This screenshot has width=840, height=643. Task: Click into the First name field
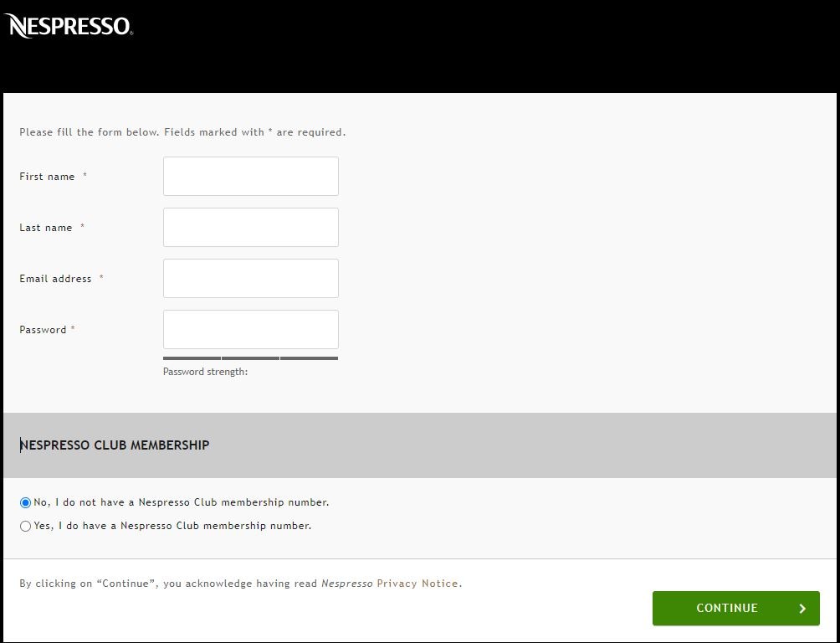[251, 176]
